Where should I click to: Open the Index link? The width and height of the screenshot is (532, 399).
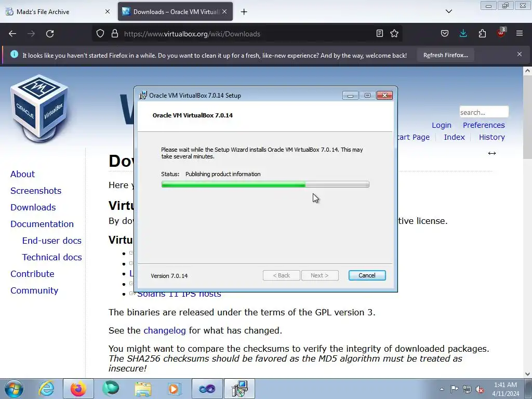coord(454,137)
